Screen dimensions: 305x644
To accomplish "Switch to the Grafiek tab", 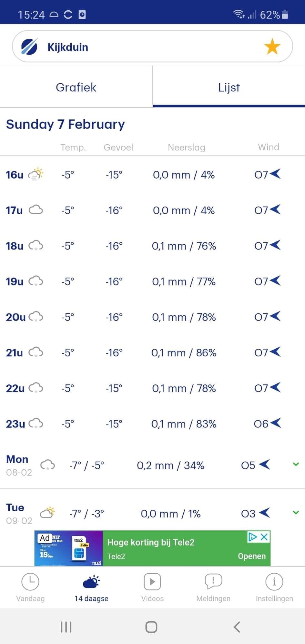I will click(76, 87).
